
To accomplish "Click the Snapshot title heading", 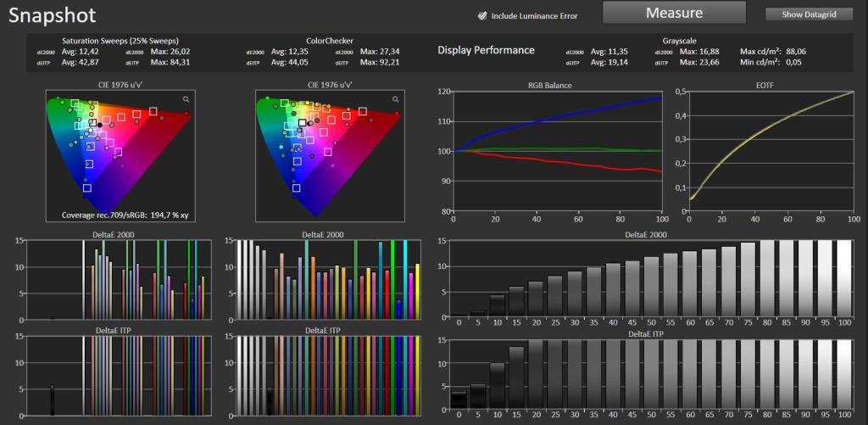I will (x=52, y=15).
